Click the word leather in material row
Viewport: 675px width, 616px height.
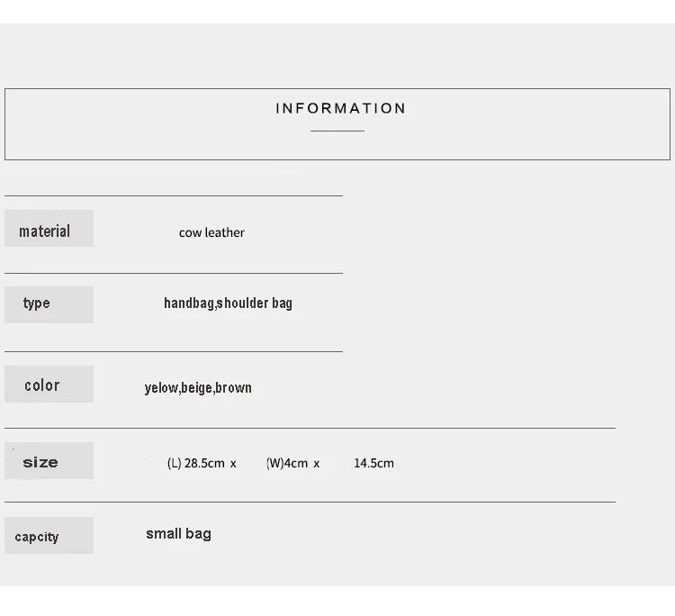pyautogui.click(x=224, y=232)
